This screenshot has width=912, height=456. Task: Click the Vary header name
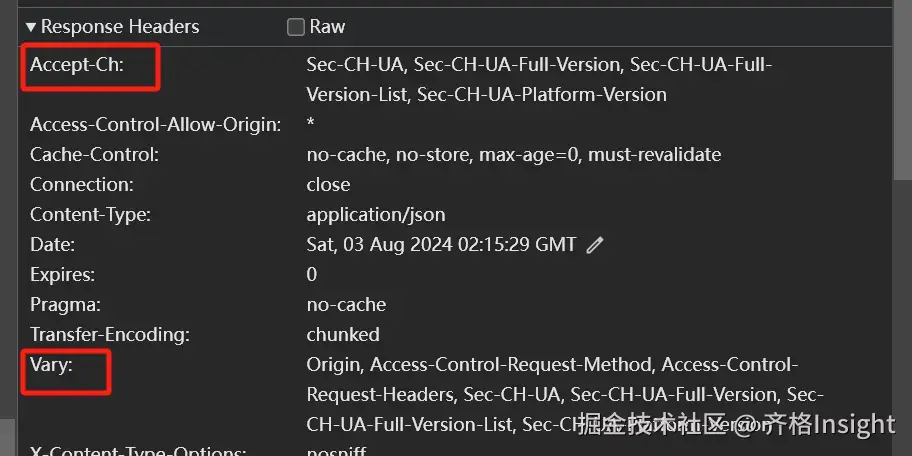point(52,365)
